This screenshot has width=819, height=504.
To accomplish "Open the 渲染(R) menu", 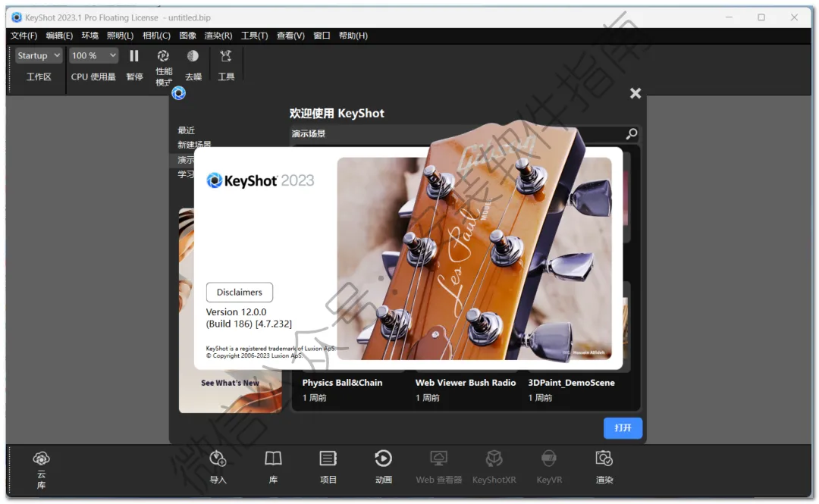I will coord(218,36).
